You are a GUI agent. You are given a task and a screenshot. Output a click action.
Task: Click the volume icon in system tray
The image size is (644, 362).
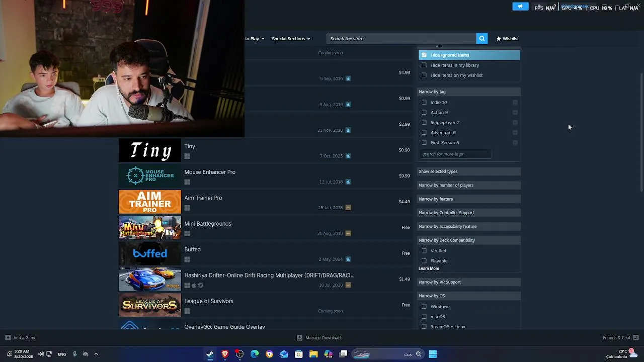[41, 354]
